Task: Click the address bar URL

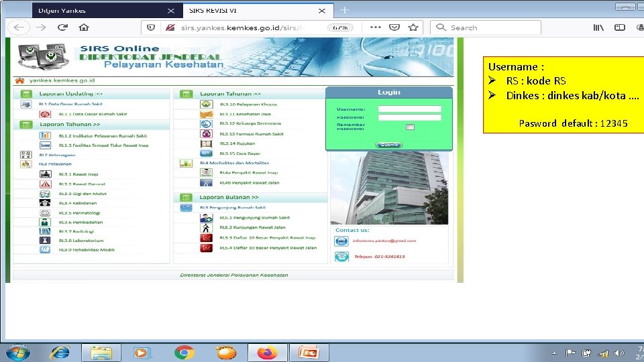Action: click(241, 28)
